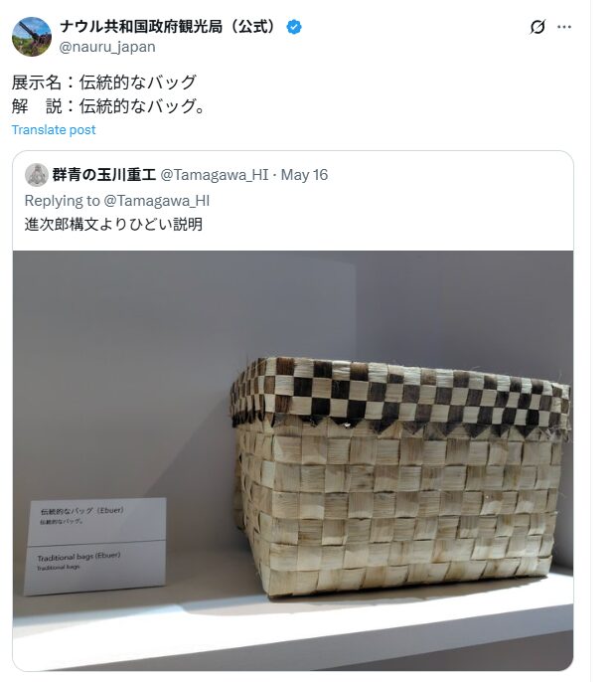616x682 pixels.
Task: Open the May 16 timestamp
Action: 304,175
